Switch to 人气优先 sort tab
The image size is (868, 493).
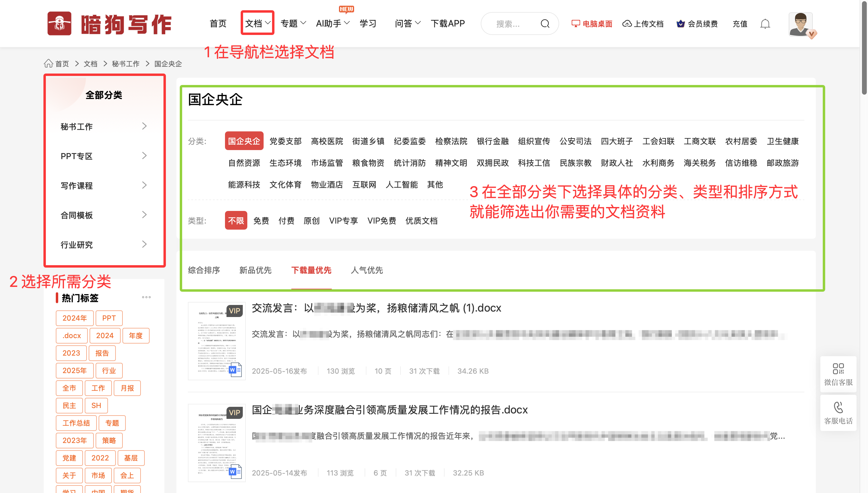pyautogui.click(x=367, y=270)
